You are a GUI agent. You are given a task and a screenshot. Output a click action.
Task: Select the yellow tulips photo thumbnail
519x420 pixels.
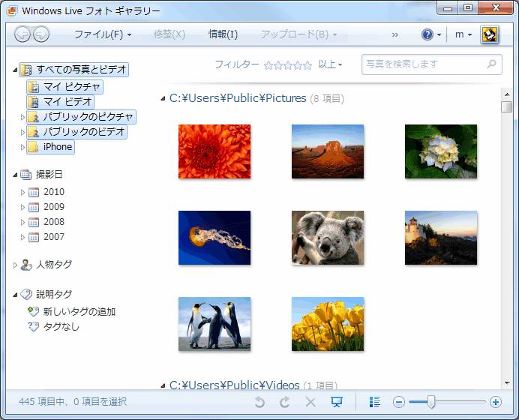[x=328, y=324]
